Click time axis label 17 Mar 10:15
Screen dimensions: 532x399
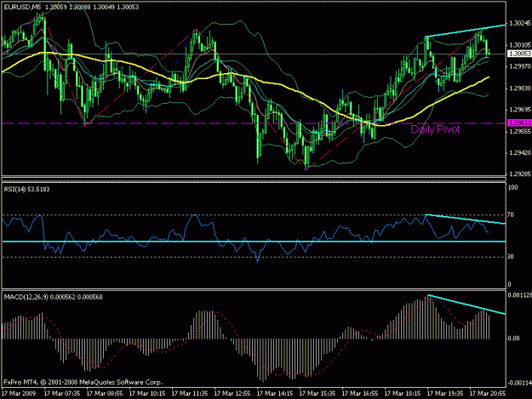point(147,394)
